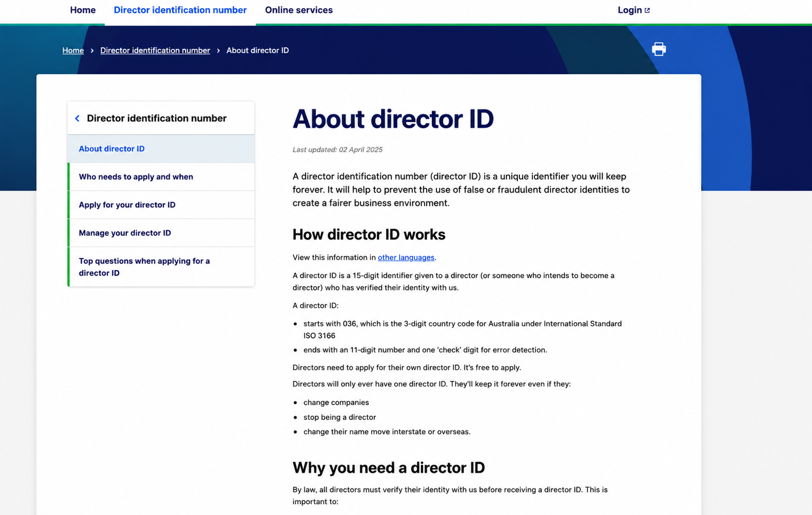
Task: Click the back chevron beside Director identification number
Action: click(77, 119)
